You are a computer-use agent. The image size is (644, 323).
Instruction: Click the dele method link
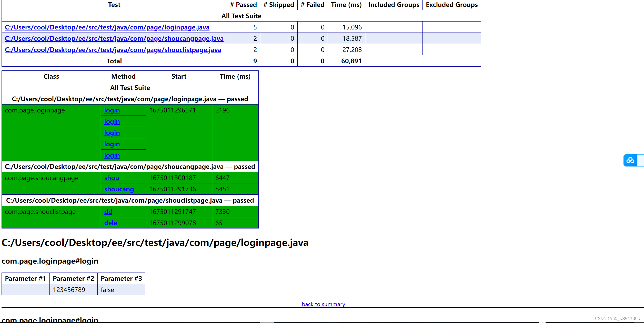point(110,223)
